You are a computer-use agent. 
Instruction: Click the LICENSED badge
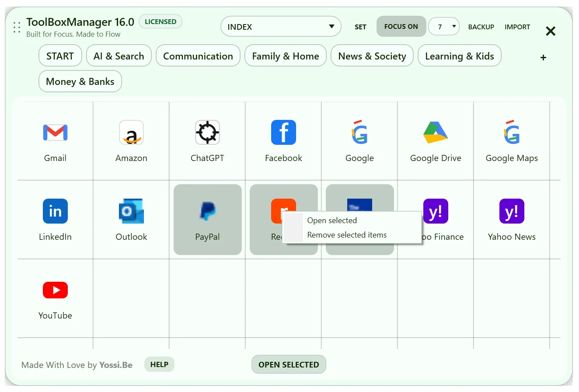[160, 21]
